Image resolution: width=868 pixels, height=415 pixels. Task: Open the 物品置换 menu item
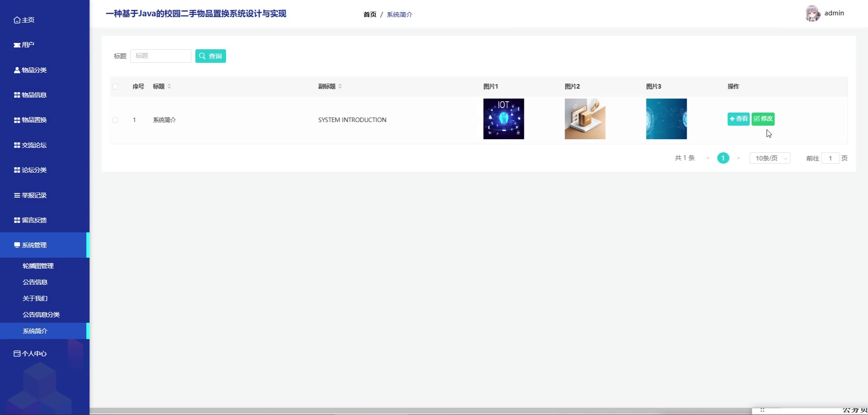tap(45, 120)
